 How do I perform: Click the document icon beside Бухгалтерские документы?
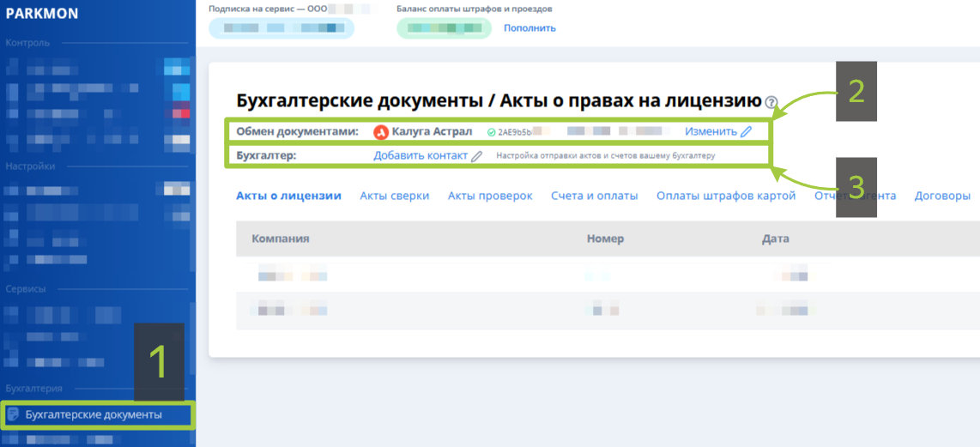[13, 415]
